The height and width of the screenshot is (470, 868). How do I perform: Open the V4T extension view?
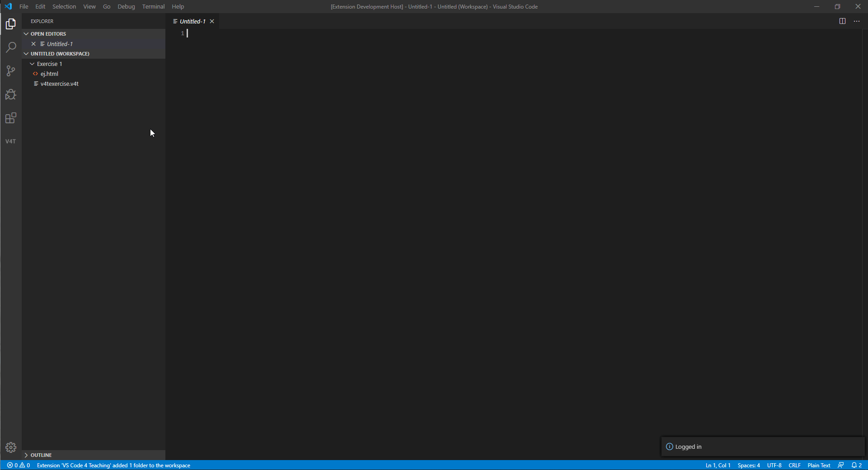[11, 141]
